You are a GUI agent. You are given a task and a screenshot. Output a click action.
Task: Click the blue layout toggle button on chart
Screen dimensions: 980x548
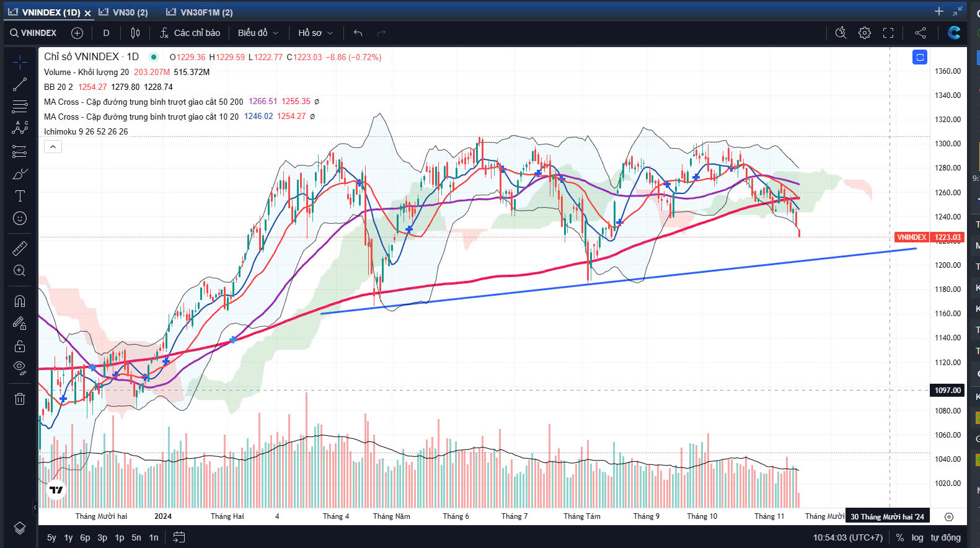point(920,57)
